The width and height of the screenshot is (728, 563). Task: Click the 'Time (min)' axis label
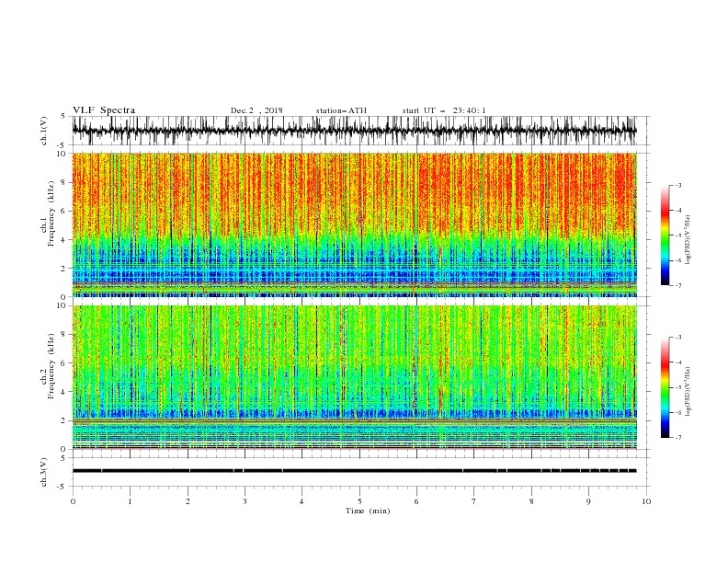click(368, 511)
